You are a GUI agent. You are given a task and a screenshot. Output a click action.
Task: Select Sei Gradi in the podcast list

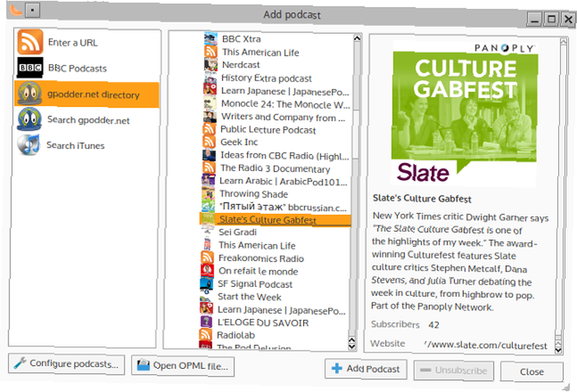(238, 232)
